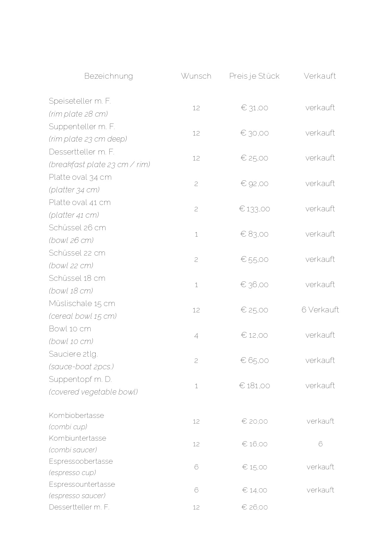Click the Müslischale 15 cm entry
The width and height of the screenshot is (392, 554).
82,304
